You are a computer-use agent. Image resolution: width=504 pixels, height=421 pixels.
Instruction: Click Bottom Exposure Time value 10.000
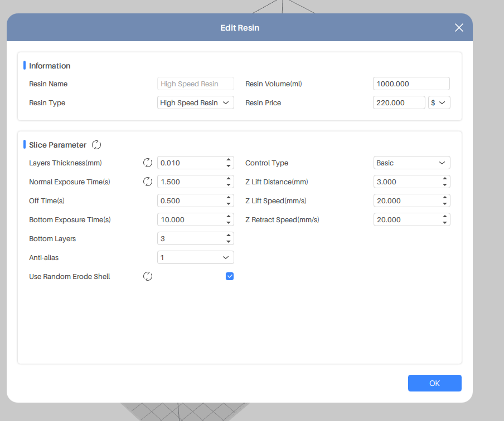pyautogui.click(x=172, y=219)
